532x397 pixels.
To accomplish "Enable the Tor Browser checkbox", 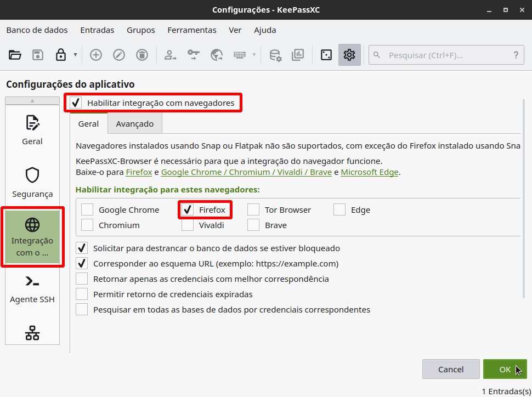I will point(253,209).
